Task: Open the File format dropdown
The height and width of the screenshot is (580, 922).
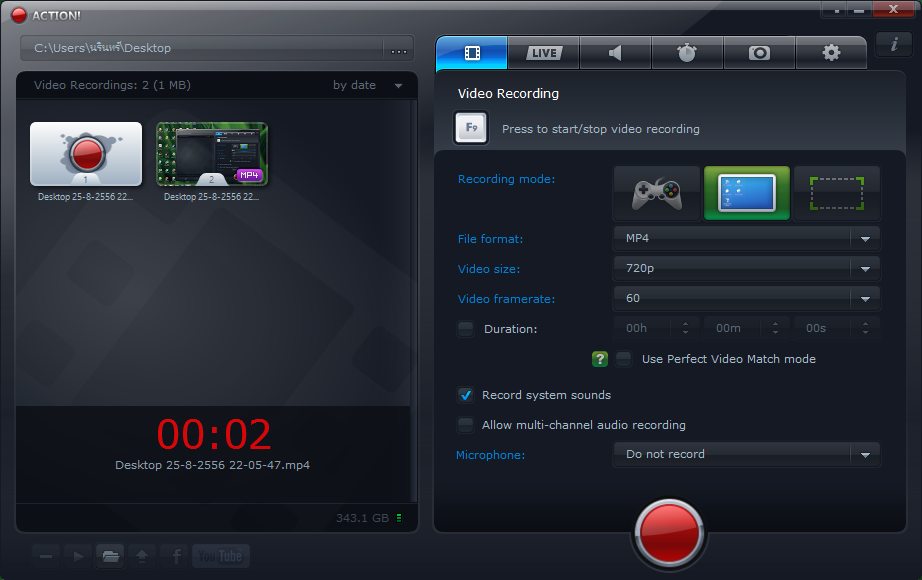Action: pyautogui.click(x=746, y=238)
